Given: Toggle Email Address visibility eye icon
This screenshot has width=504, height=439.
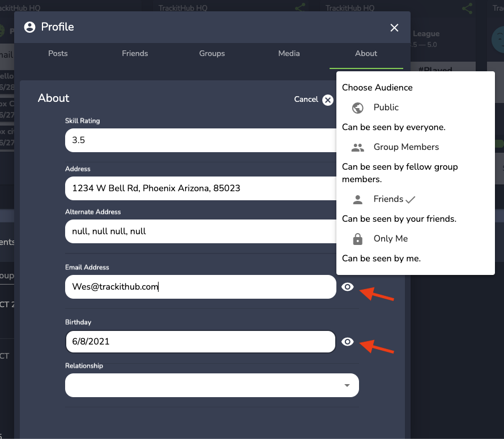Looking at the screenshot, I should 348,287.
